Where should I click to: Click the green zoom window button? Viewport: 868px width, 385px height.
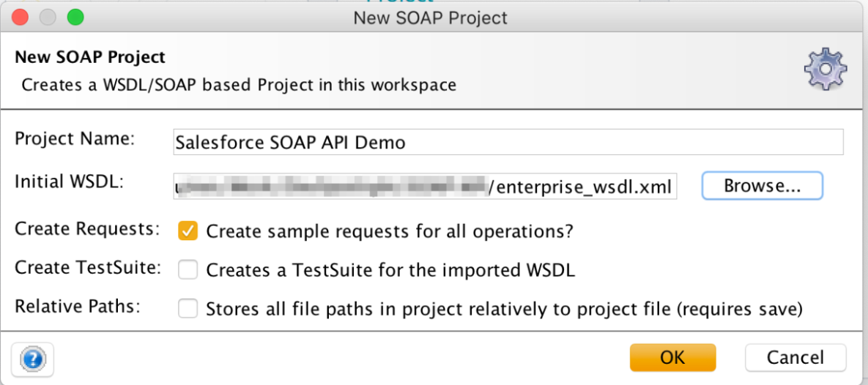point(75,16)
